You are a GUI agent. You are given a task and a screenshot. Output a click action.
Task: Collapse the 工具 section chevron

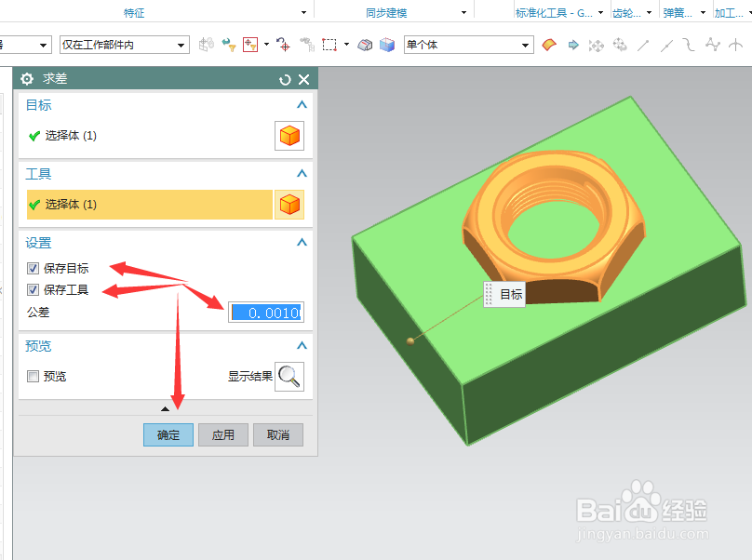click(302, 174)
